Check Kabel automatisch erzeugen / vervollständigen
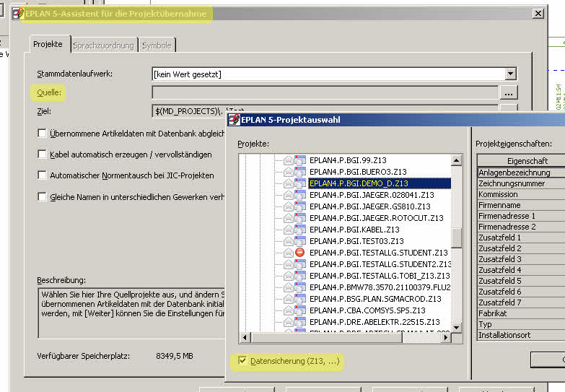 (x=42, y=154)
